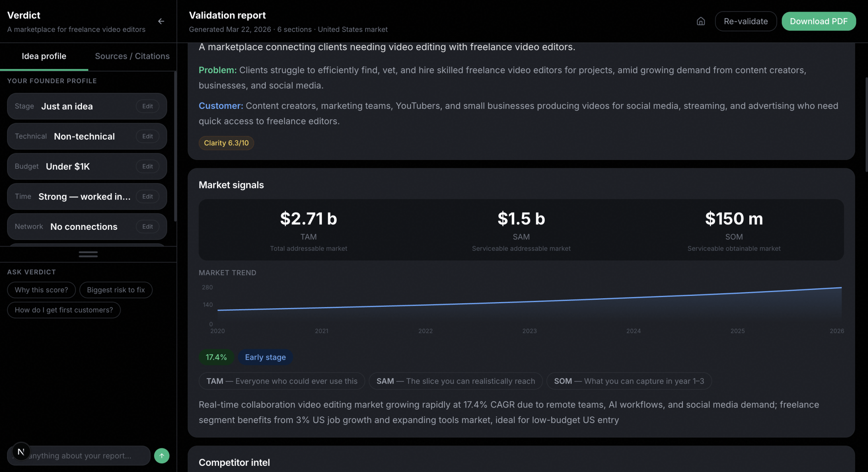This screenshot has height=472, width=868.
Task: Choose 'Biggest risk to fix' prompt
Action: pyautogui.click(x=116, y=290)
